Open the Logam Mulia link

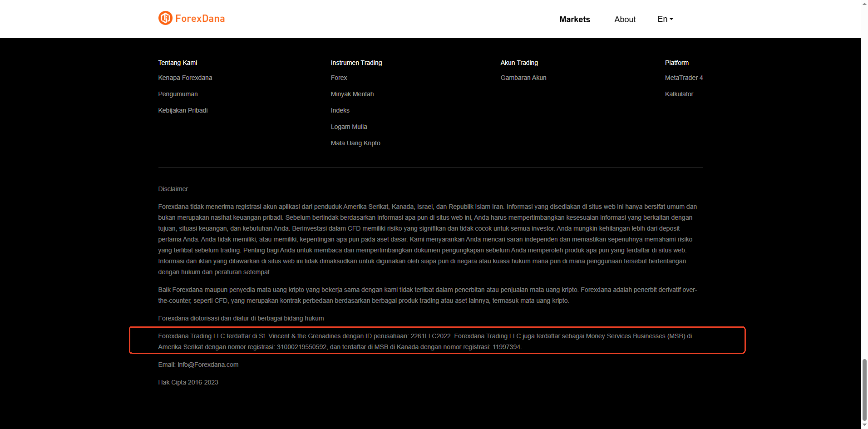point(349,127)
